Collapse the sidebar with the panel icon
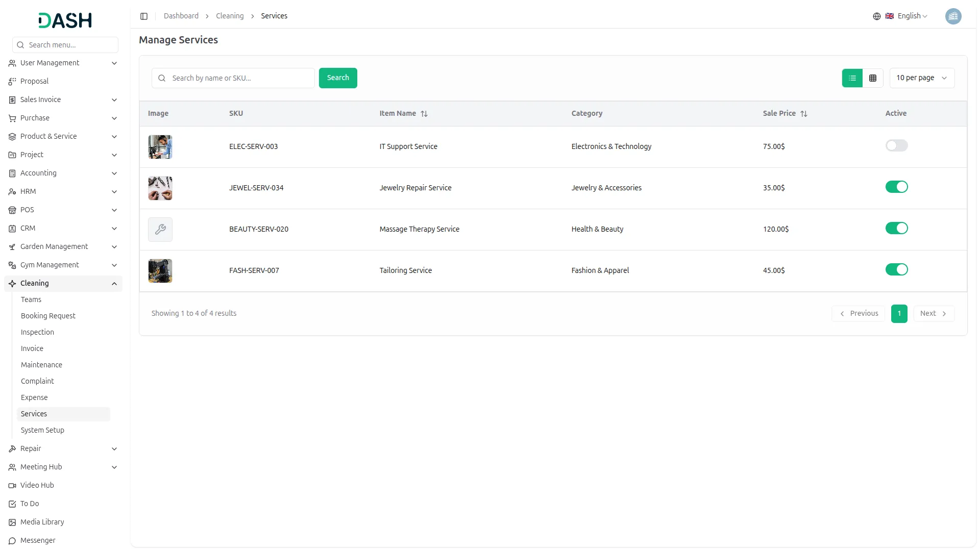This screenshot has width=980, height=551. (144, 16)
